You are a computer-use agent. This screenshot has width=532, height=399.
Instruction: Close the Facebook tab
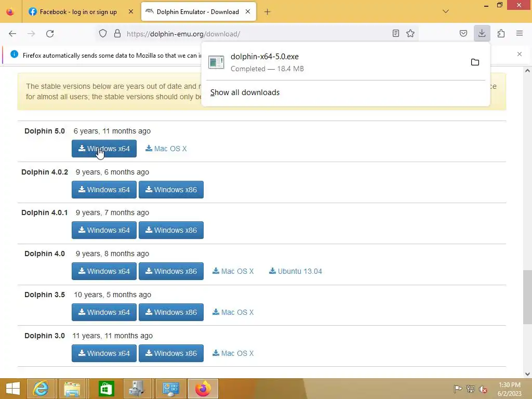(x=131, y=12)
